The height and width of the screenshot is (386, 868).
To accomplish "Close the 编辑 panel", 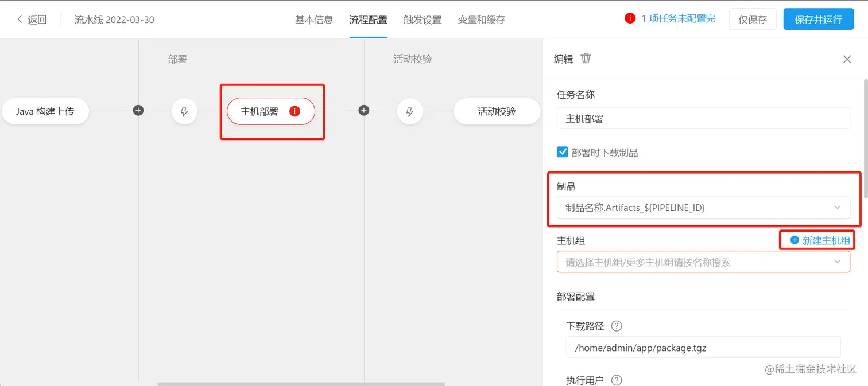I will pyautogui.click(x=847, y=59).
